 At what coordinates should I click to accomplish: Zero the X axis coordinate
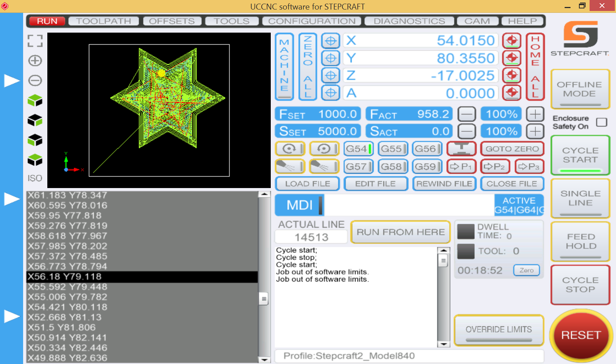pyautogui.click(x=331, y=41)
